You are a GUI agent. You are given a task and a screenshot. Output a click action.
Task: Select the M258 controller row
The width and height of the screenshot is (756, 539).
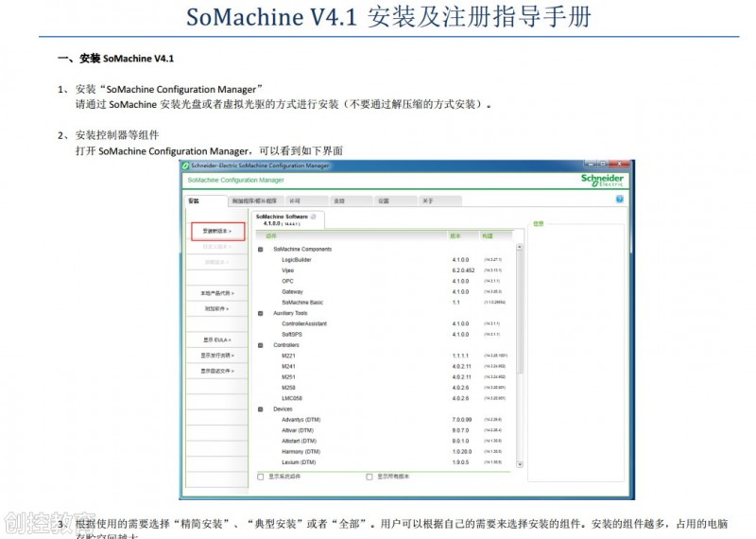386,388
